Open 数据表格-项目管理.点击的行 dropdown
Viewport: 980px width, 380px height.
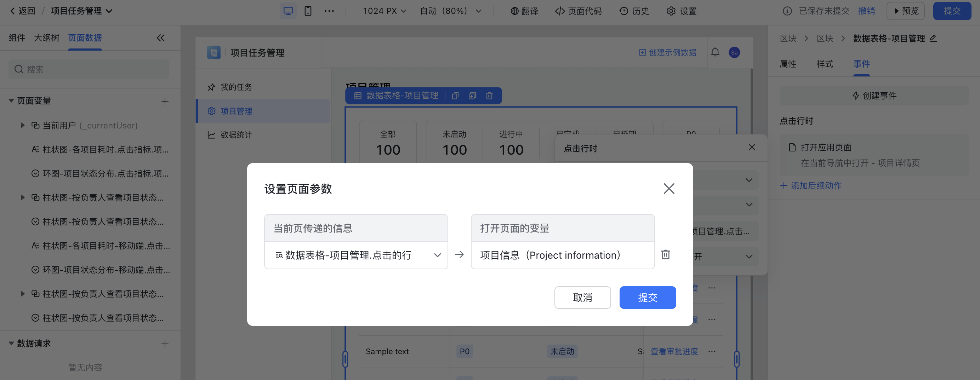click(x=356, y=255)
